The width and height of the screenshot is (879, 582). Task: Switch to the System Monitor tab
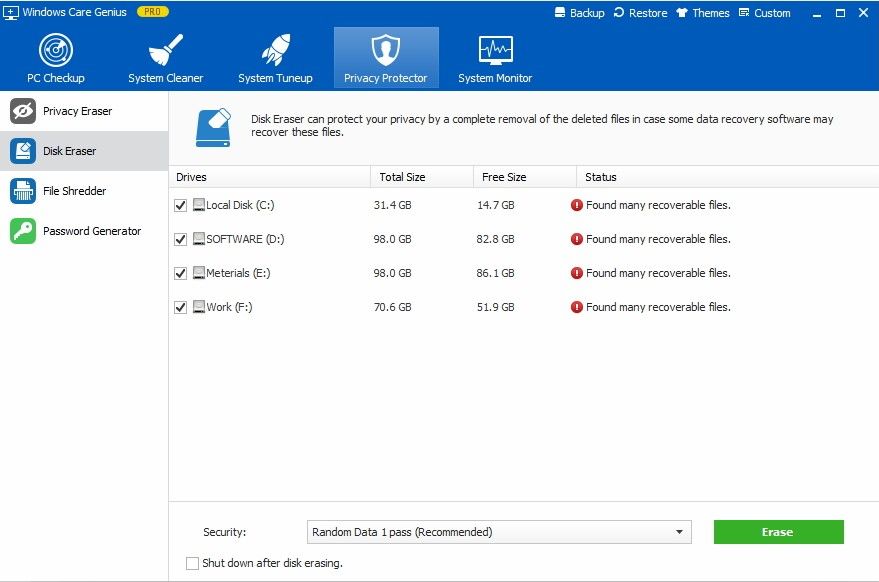click(495, 57)
